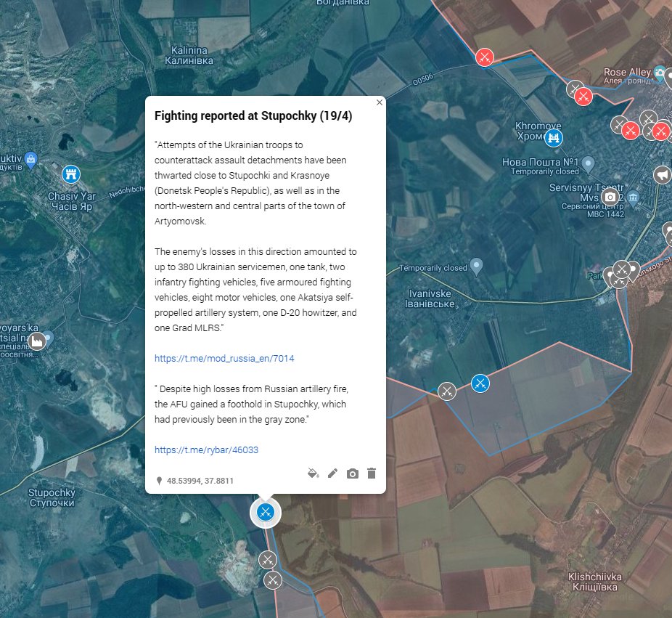The image size is (672, 618).
Task: Open the rybar Telegram link
Action: click(x=206, y=450)
